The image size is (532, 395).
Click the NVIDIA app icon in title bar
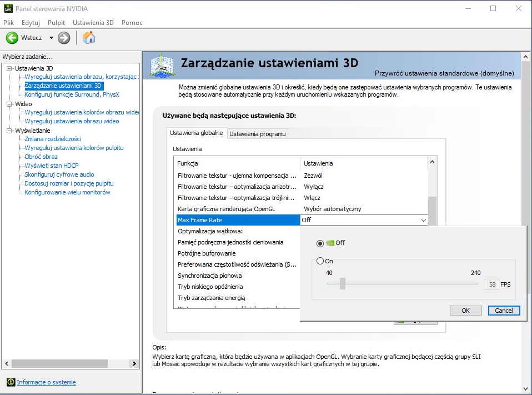click(8, 8)
